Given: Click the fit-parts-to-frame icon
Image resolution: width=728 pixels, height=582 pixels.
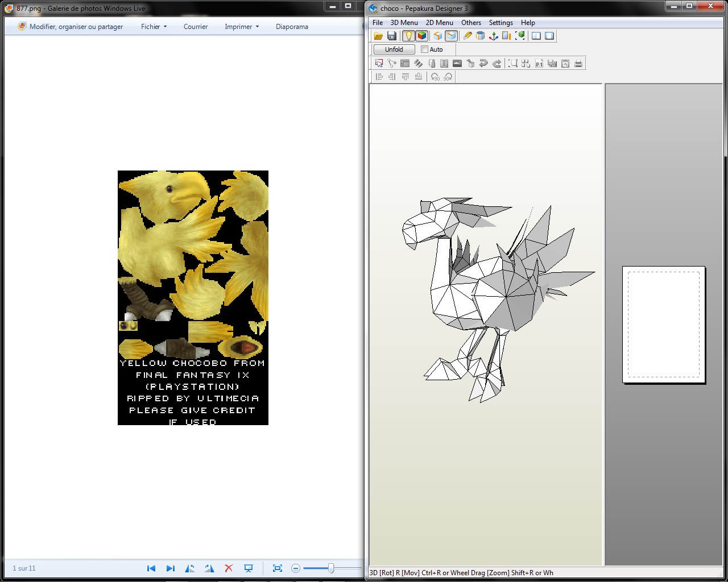Looking at the screenshot, I should coord(513,64).
